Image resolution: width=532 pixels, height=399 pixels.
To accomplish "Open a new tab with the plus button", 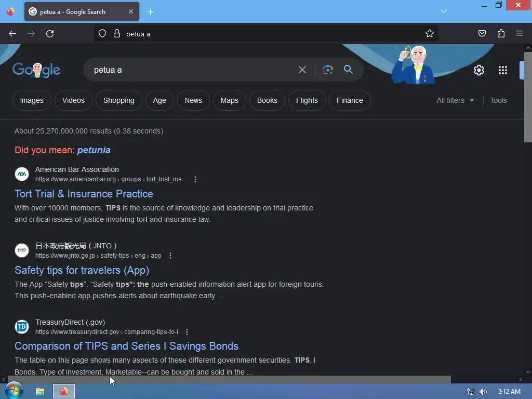I will (150, 12).
